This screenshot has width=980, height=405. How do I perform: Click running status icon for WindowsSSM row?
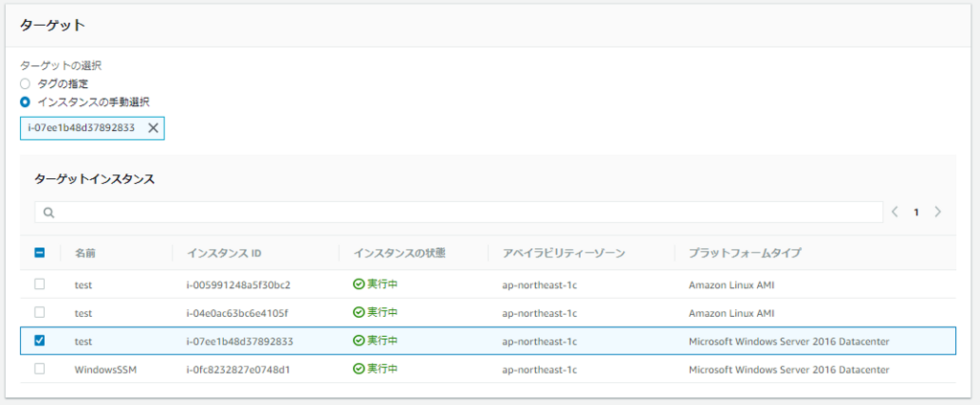click(358, 370)
